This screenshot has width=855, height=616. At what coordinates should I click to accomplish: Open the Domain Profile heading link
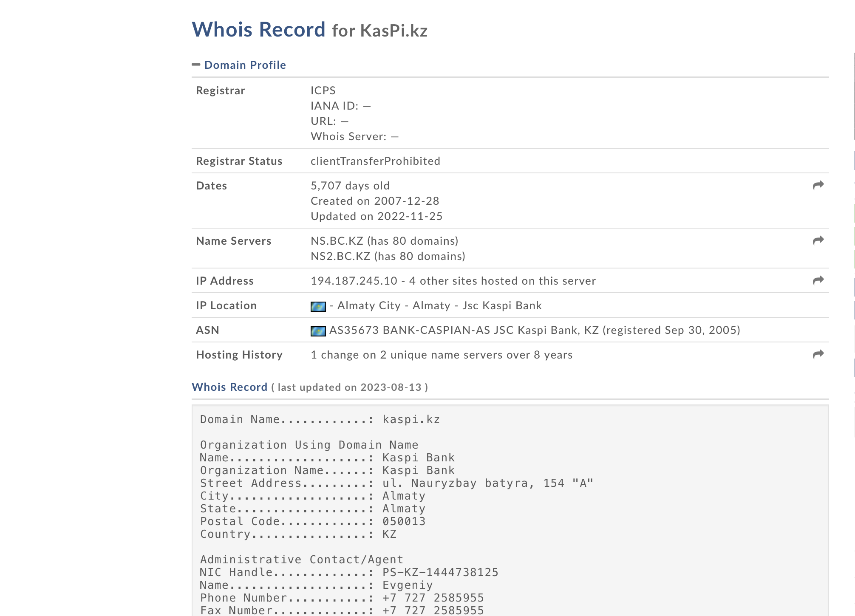point(245,65)
